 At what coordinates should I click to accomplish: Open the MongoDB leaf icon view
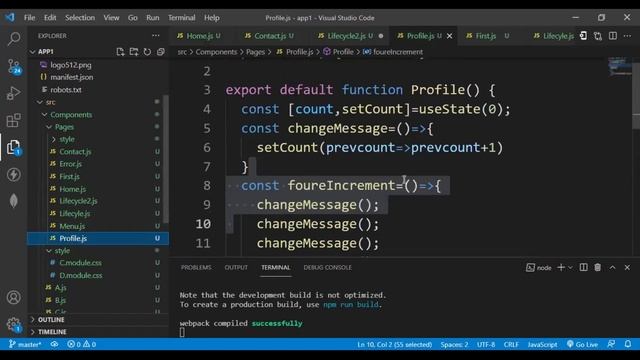[x=14, y=201]
